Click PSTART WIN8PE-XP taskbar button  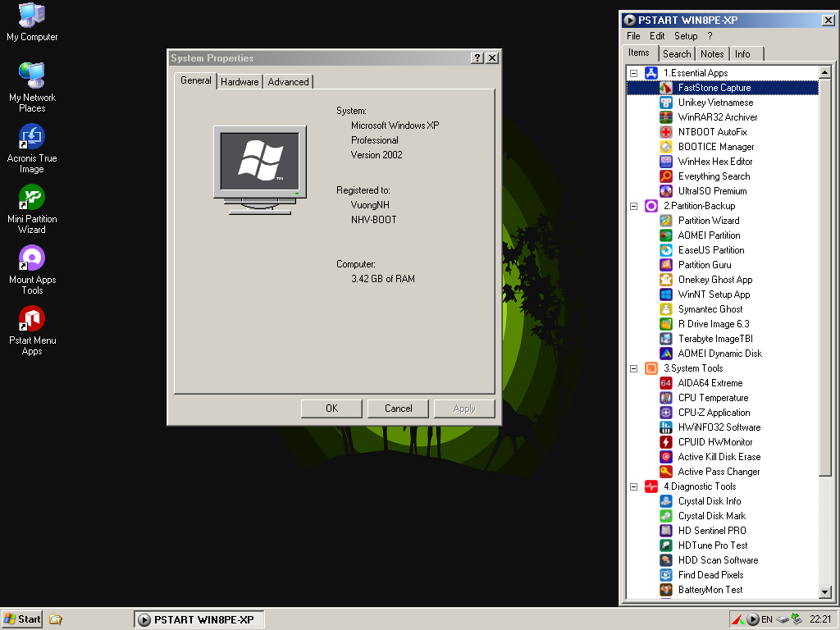pyautogui.click(x=199, y=620)
